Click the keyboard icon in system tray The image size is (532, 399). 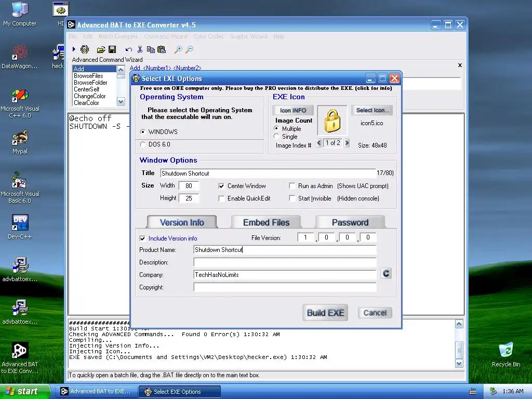coord(473,392)
